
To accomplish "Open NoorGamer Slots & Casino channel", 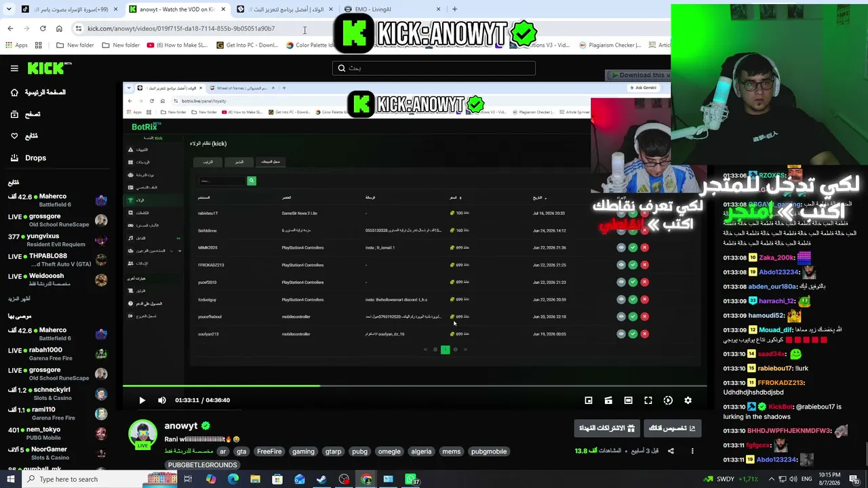I will 58,453.
